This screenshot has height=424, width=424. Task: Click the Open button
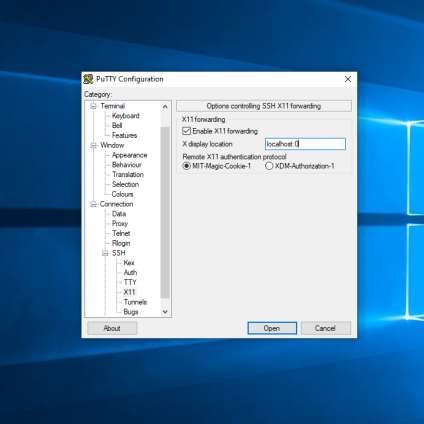click(272, 328)
